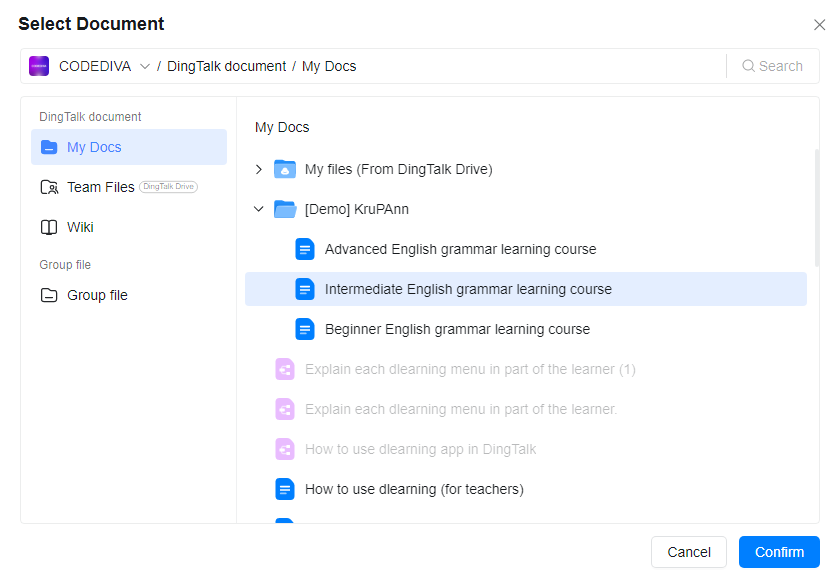The width and height of the screenshot is (840, 584).
Task: Click the DingTalk document breadcrumb link
Action: [226, 66]
